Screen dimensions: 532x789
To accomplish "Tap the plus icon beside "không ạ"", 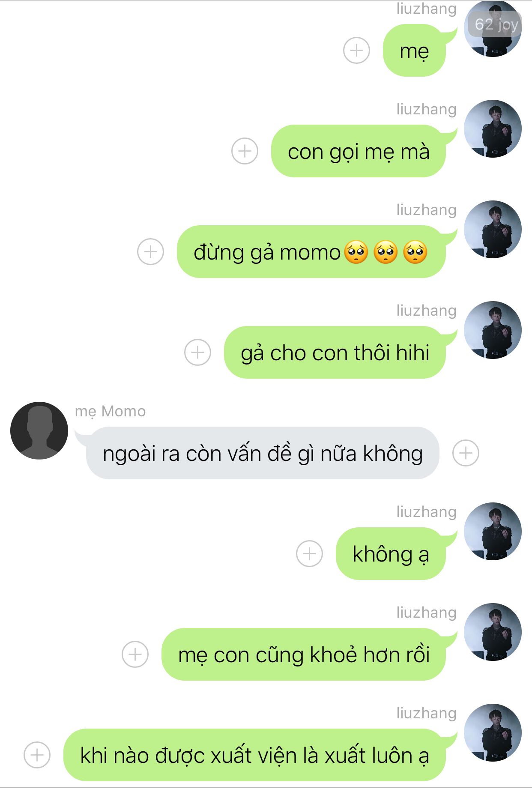I will [x=309, y=554].
